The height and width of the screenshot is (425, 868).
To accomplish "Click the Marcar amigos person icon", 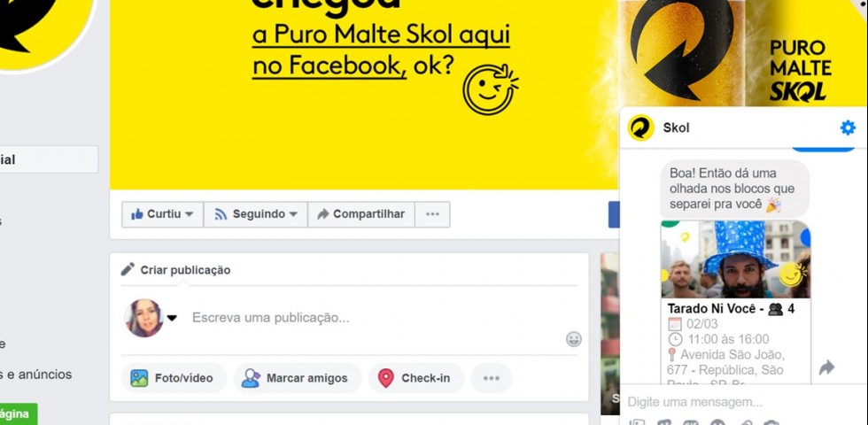I will [251, 378].
